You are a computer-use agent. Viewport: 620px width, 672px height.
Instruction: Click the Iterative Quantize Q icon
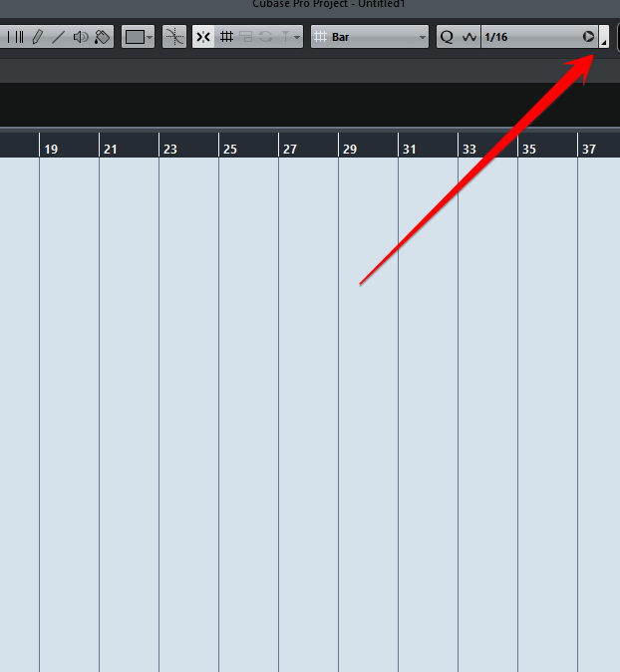(x=447, y=37)
